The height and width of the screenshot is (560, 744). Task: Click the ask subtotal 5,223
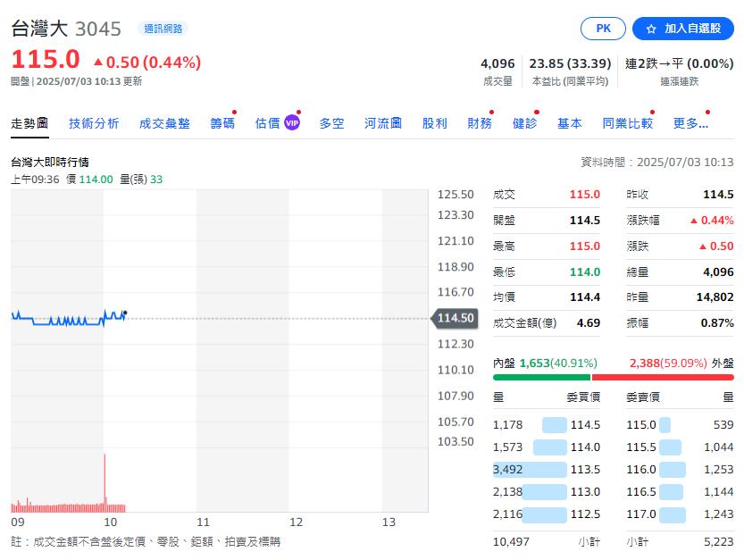pos(718,541)
